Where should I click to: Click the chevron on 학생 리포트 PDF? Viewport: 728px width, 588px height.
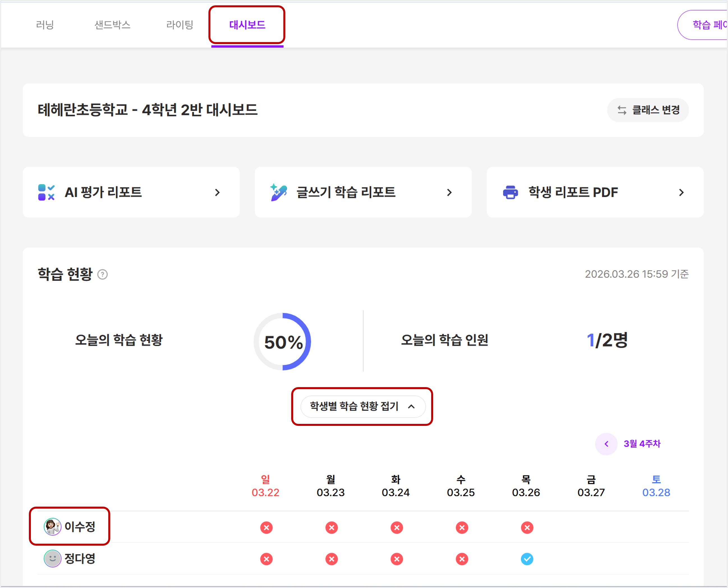[682, 192]
